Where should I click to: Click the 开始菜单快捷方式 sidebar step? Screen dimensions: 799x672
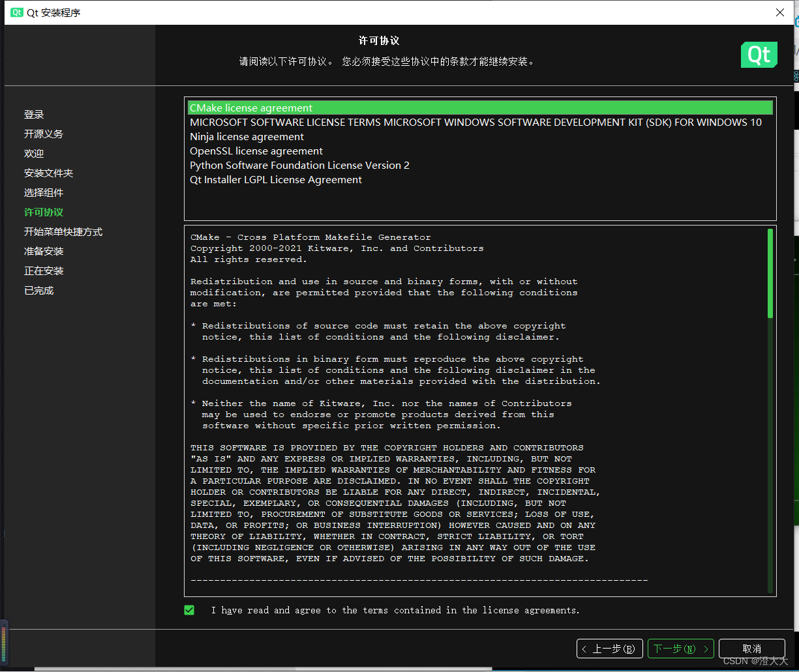point(63,232)
